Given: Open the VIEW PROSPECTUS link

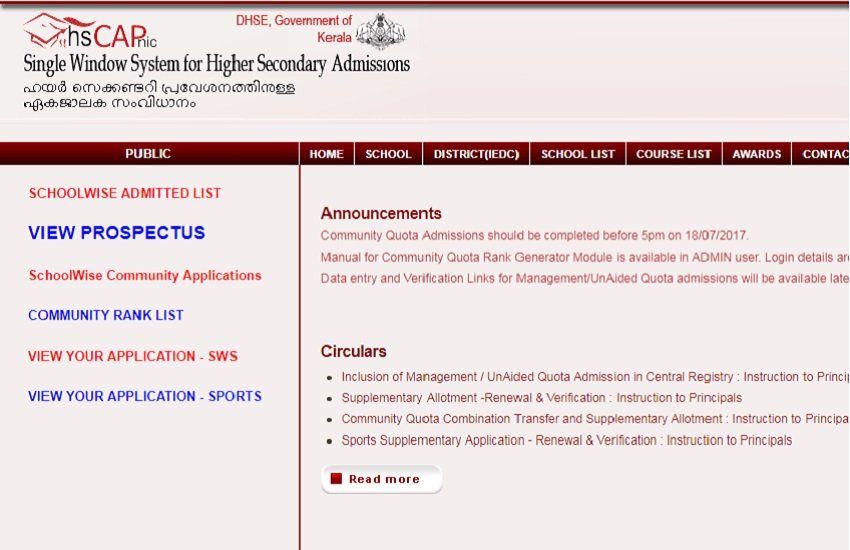Looking at the screenshot, I should click(117, 232).
